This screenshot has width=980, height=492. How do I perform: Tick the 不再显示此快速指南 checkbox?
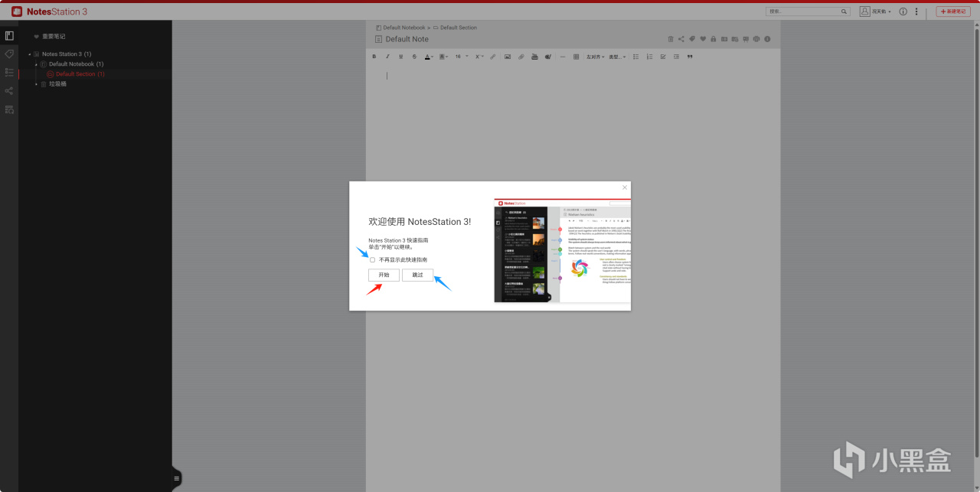coord(373,260)
